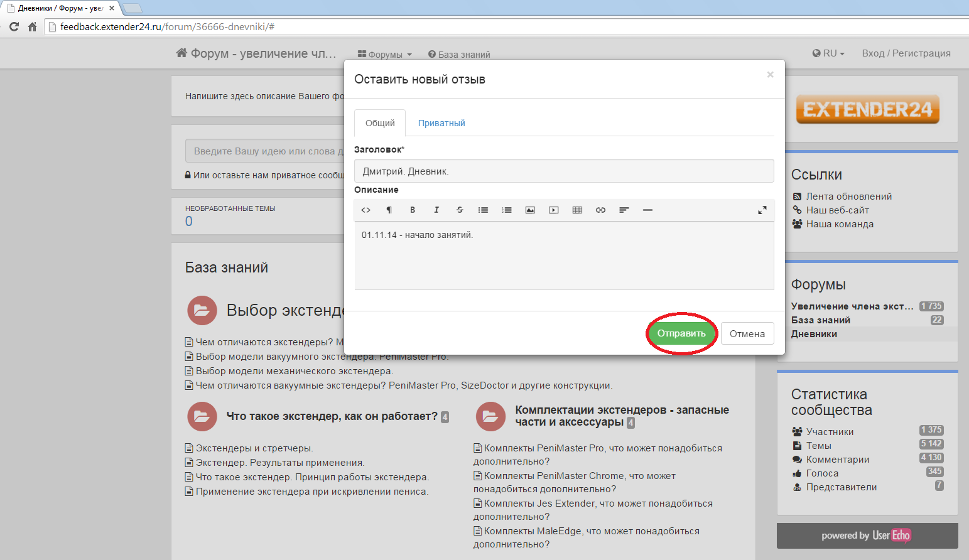Viewport: 969px width, 560px height.
Task: Open Увеличение члена forum link
Action: (x=852, y=306)
